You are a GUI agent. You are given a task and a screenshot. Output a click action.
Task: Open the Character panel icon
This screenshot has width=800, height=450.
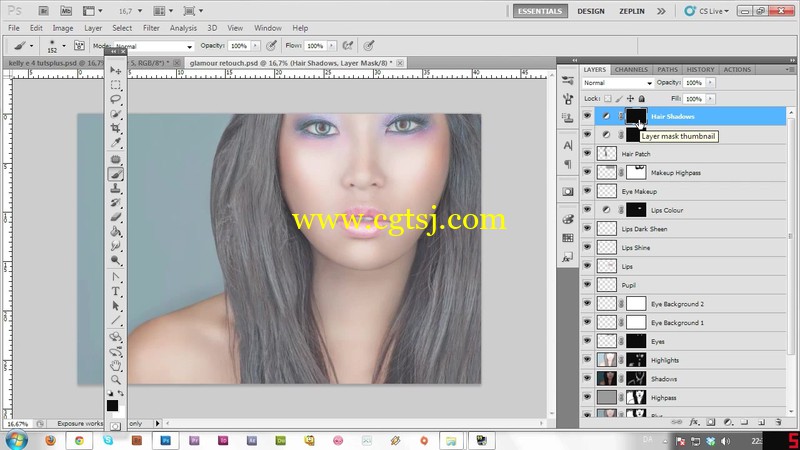[x=567, y=146]
